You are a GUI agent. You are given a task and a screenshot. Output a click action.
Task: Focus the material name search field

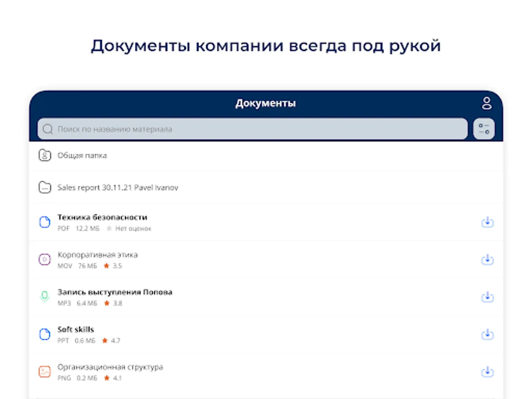pos(252,129)
